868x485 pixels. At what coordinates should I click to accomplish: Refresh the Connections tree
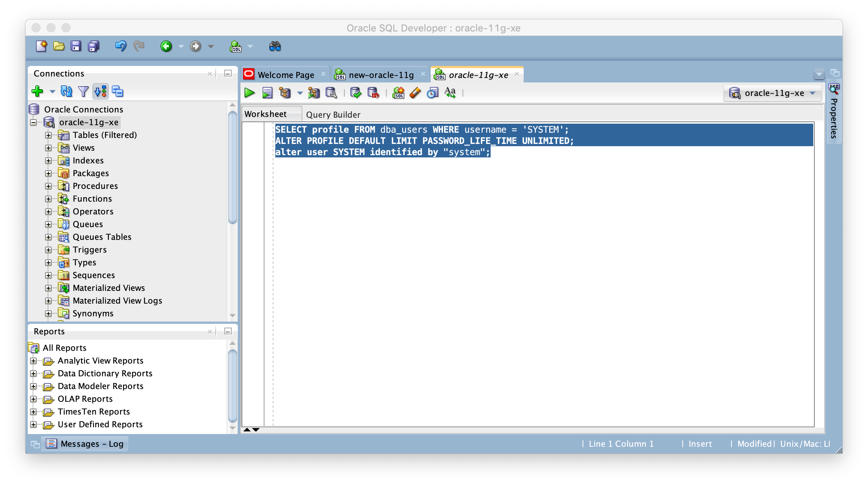[66, 91]
